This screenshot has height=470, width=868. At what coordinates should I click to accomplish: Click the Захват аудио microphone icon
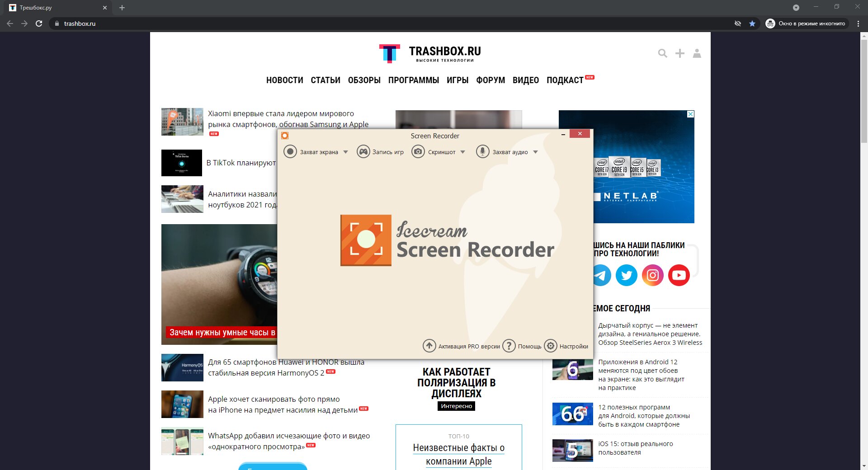483,151
